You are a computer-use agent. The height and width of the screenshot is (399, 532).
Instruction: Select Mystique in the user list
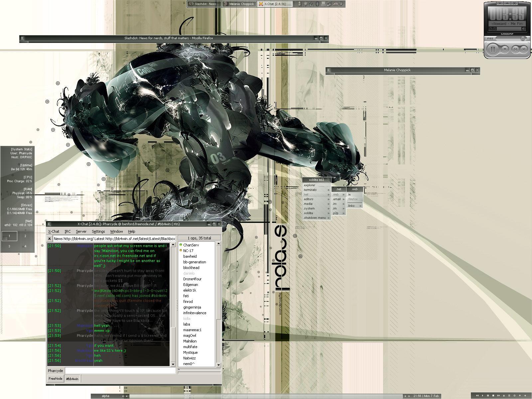point(197,352)
